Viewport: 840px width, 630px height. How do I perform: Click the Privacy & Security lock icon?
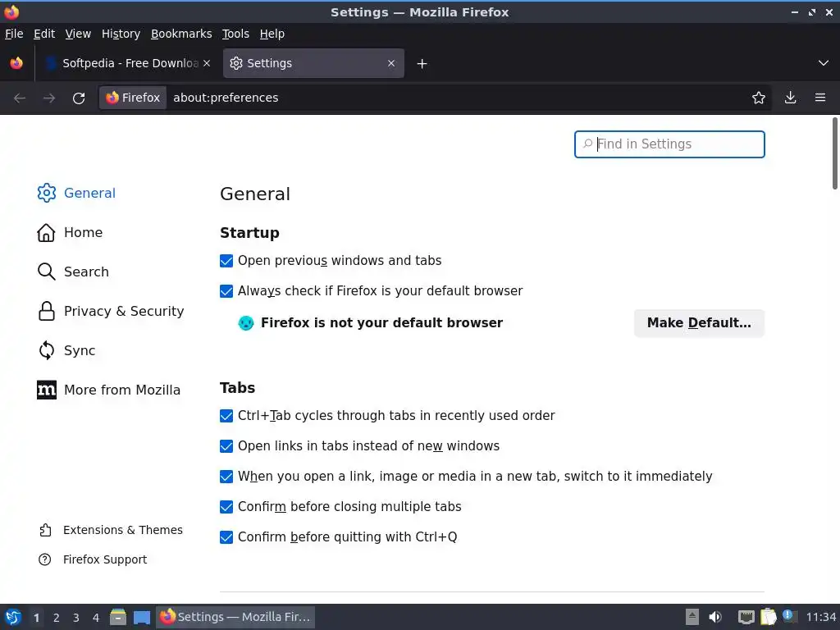pos(47,311)
